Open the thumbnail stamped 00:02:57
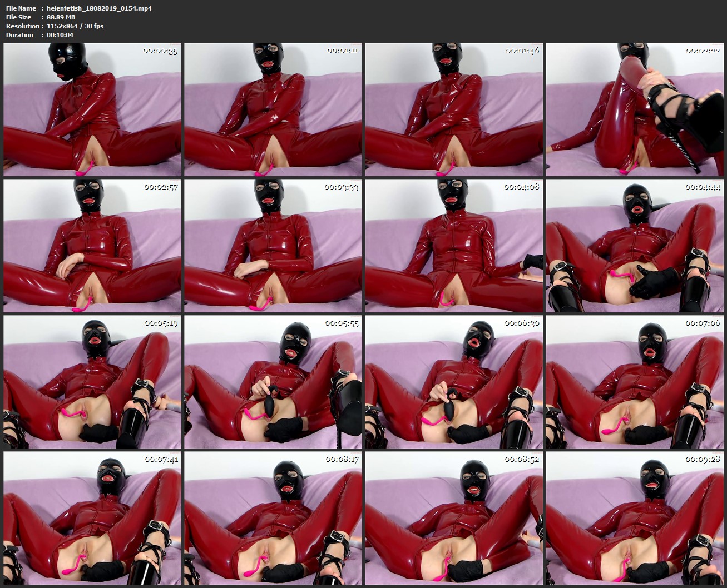 (x=92, y=246)
